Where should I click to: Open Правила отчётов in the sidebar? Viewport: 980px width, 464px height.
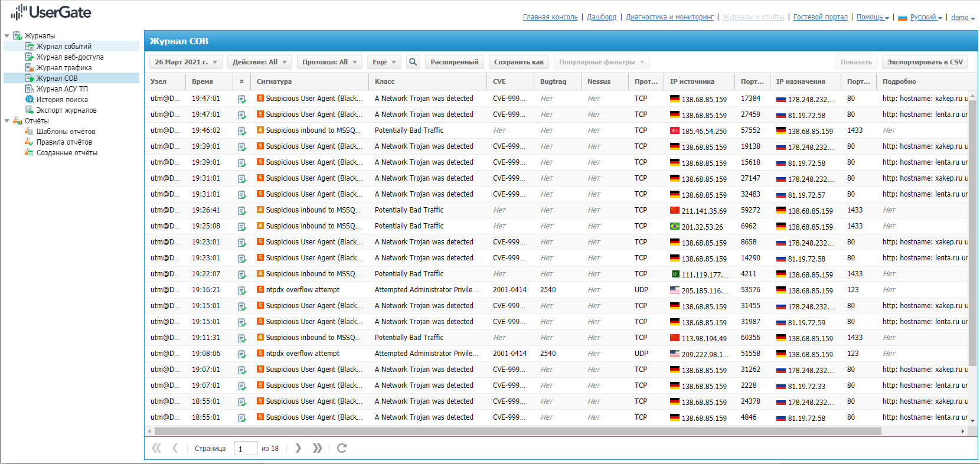tap(64, 142)
